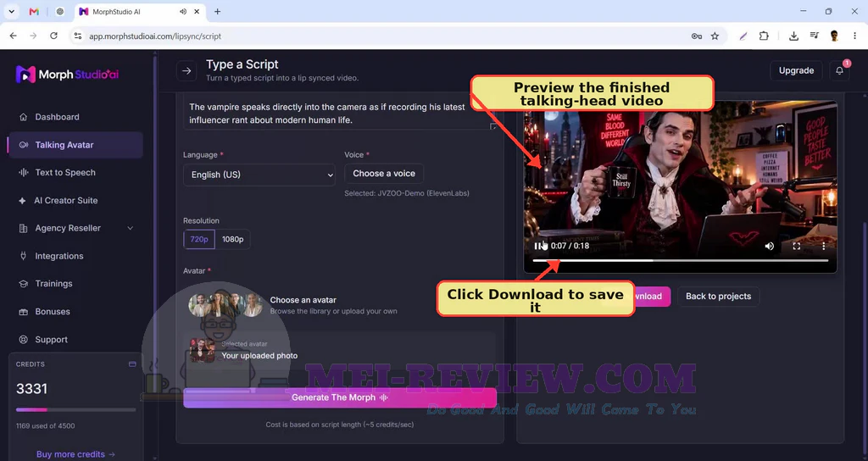Screen dimensions: 868x461
Task: Click the Bonuses gift icon
Action: (23, 312)
